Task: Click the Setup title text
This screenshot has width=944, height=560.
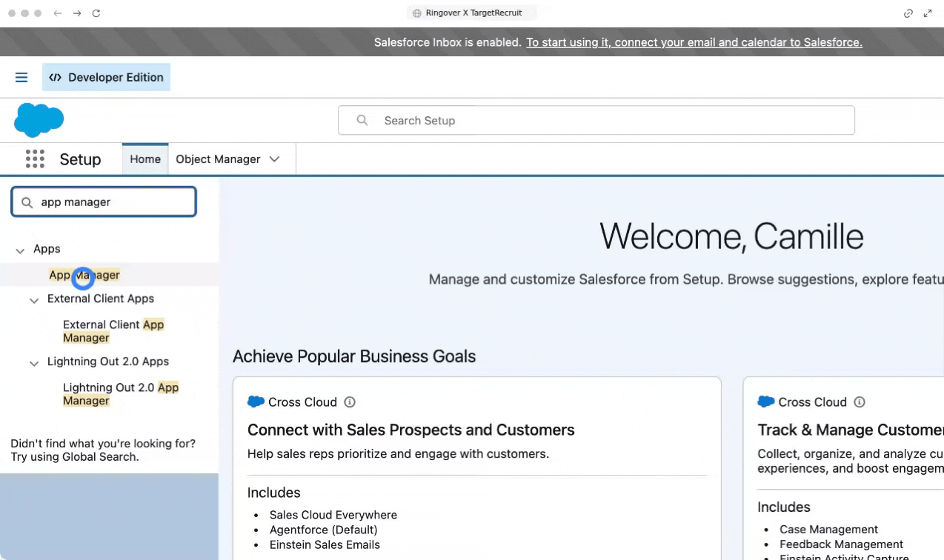Action: click(80, 159)
